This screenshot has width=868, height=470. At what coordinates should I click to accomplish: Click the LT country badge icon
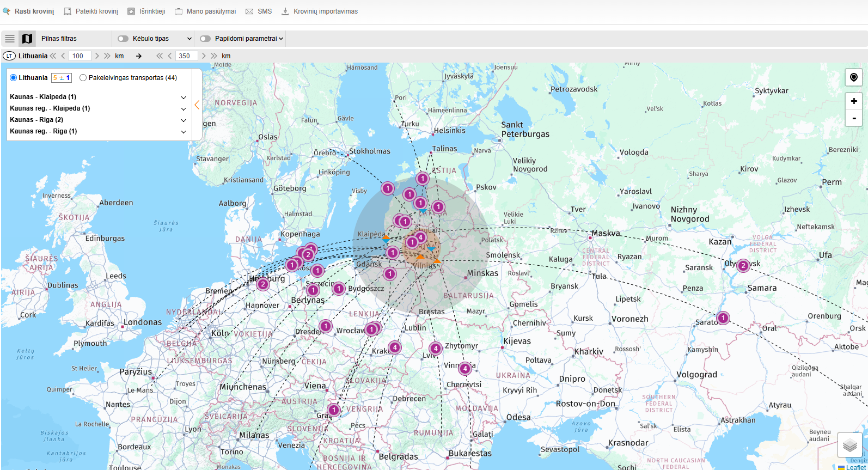point(9,56)
